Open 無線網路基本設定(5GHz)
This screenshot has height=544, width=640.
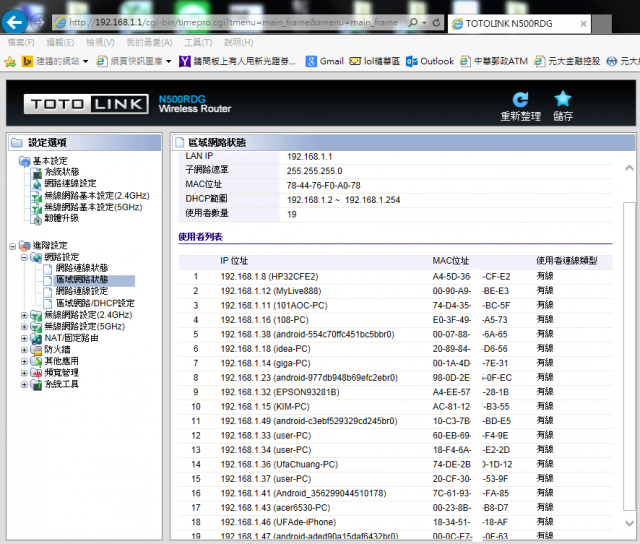(x=93, y=207)
